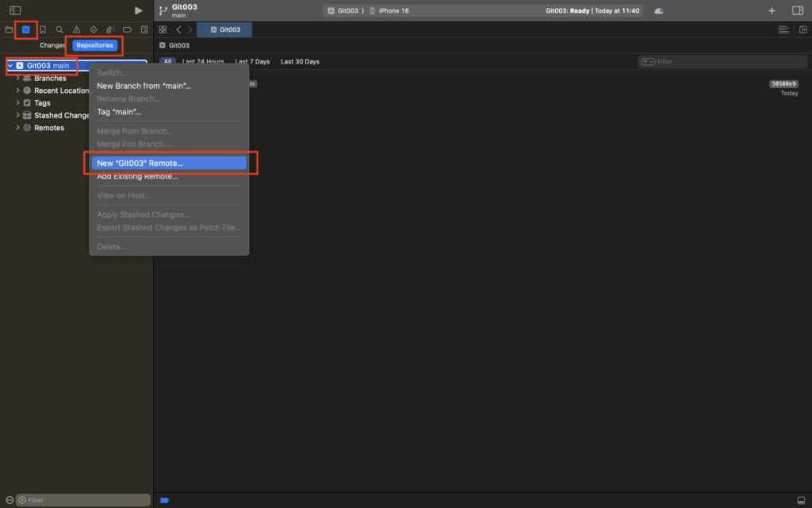Expand the Recent Locations group
The height and width of the screenshot is (508, 812).
pyautogui.click(x=17, y=90)
